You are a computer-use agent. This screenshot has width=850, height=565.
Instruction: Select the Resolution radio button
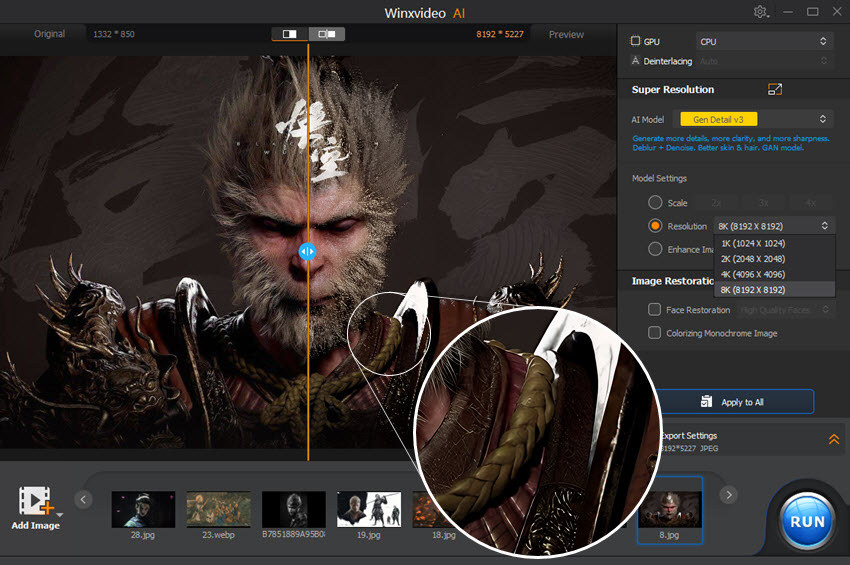click(x=655, y=226)
